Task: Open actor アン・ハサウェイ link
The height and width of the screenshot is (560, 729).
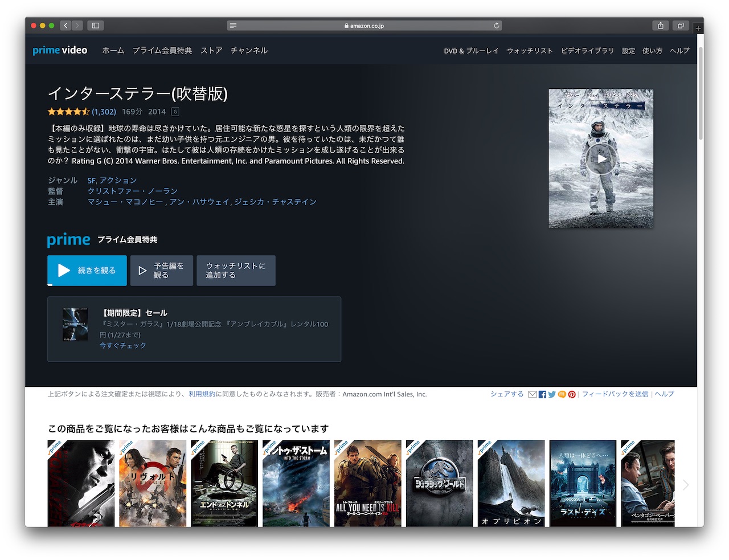Action: click(199, 202)
